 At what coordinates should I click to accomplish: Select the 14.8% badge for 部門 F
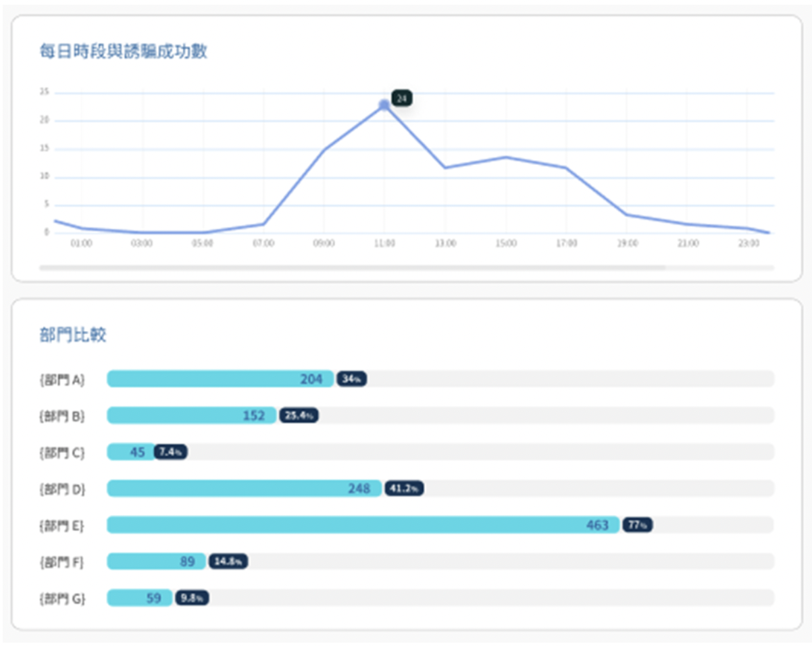tap(228, 562)
